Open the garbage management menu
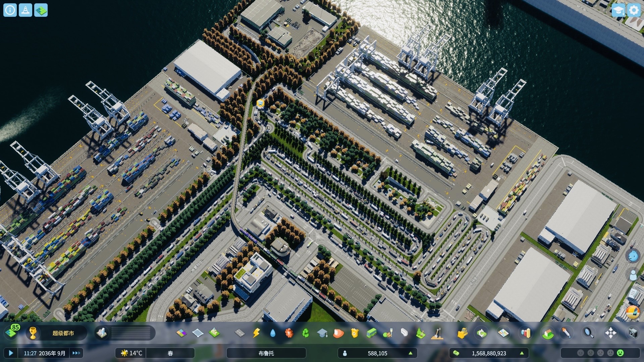This screenshot has width=644, height=362. coord(306,333)
